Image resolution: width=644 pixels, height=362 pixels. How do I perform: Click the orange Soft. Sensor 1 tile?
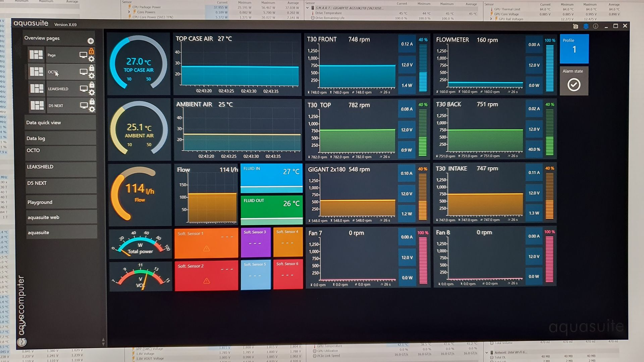click(x=206, y=243)
